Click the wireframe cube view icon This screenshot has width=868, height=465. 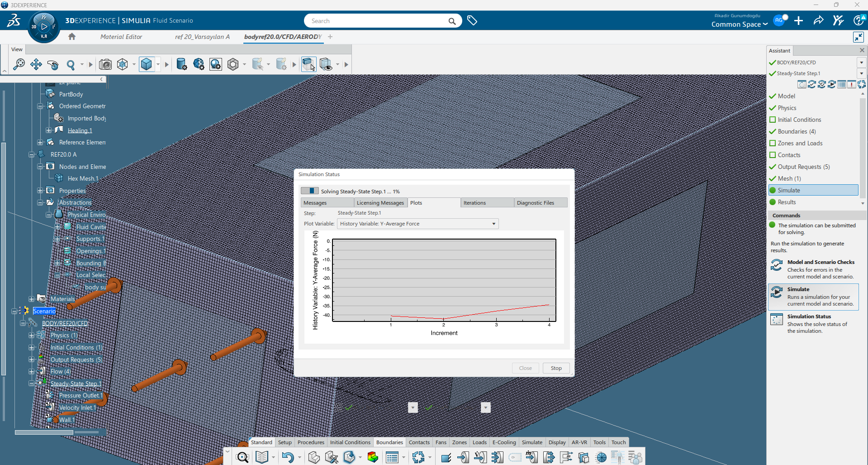(123, 64)
